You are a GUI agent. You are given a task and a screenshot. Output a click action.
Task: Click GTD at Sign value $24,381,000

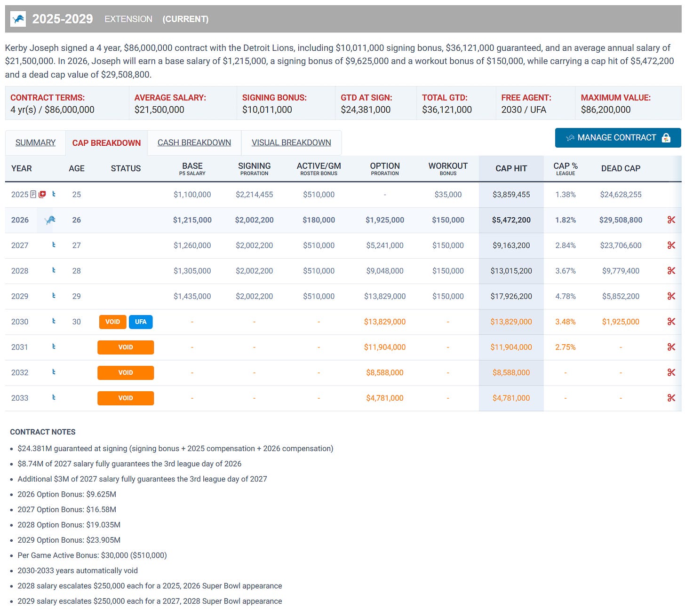coord(366,110)
